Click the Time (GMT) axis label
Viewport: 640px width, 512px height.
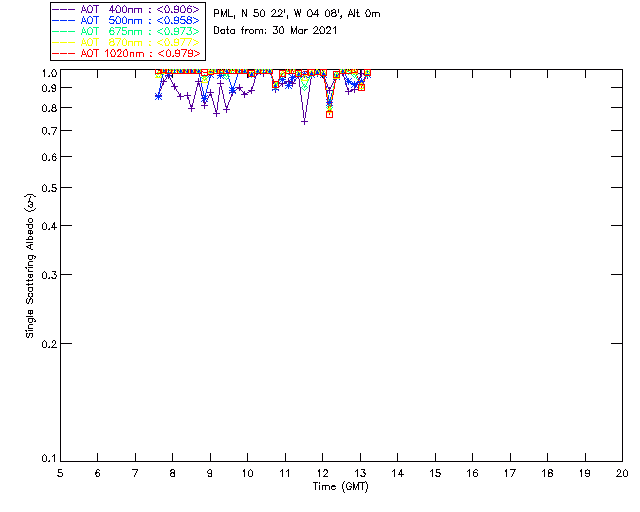[340, 487]
